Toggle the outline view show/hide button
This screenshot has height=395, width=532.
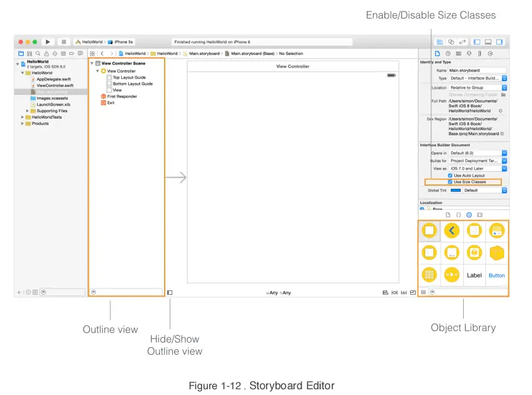pos(170,292)
